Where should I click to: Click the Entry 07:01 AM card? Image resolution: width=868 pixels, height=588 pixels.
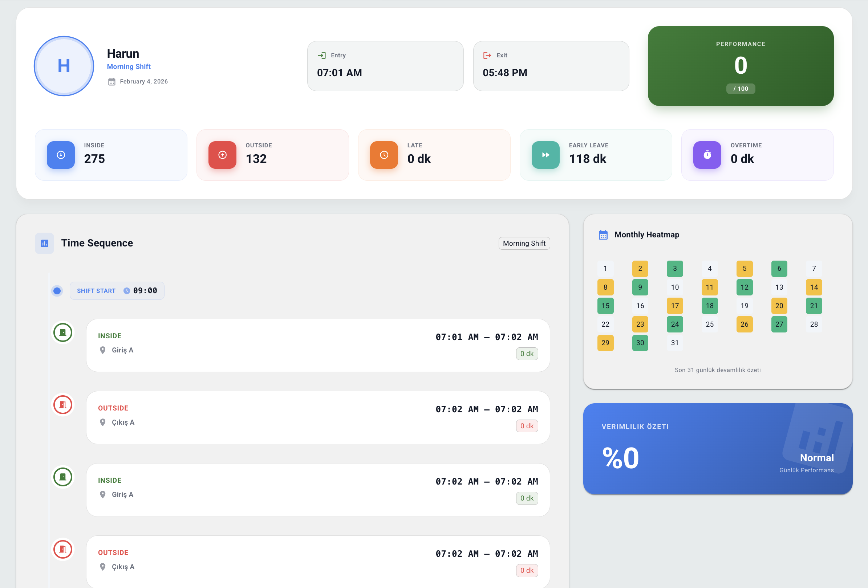coord(385,66)
